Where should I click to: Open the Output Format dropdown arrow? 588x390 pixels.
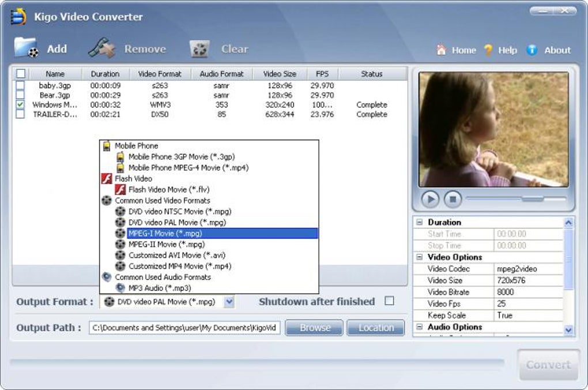tap(229, 302)
